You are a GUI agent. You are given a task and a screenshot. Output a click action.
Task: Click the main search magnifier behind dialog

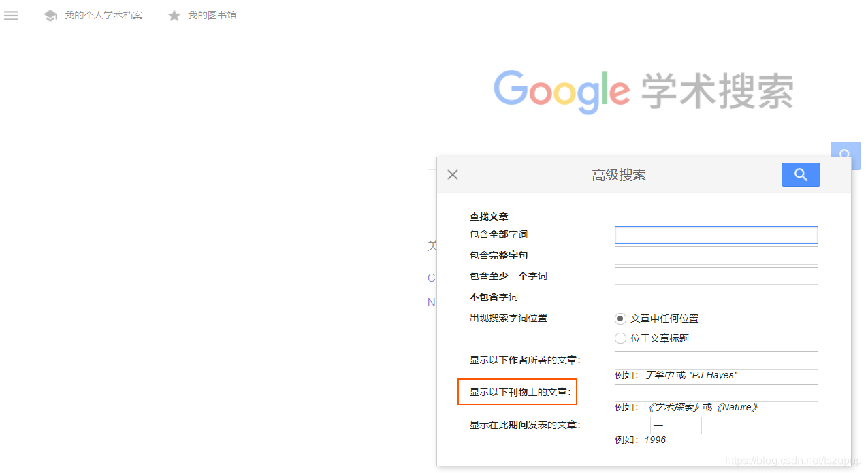tap(846, 156)
